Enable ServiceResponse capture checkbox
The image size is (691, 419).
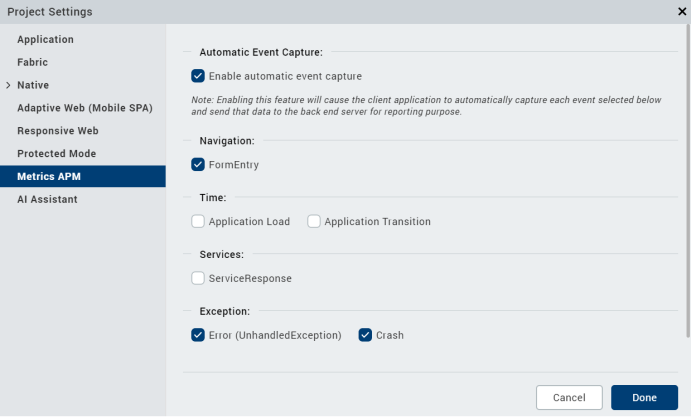(198, 278)
